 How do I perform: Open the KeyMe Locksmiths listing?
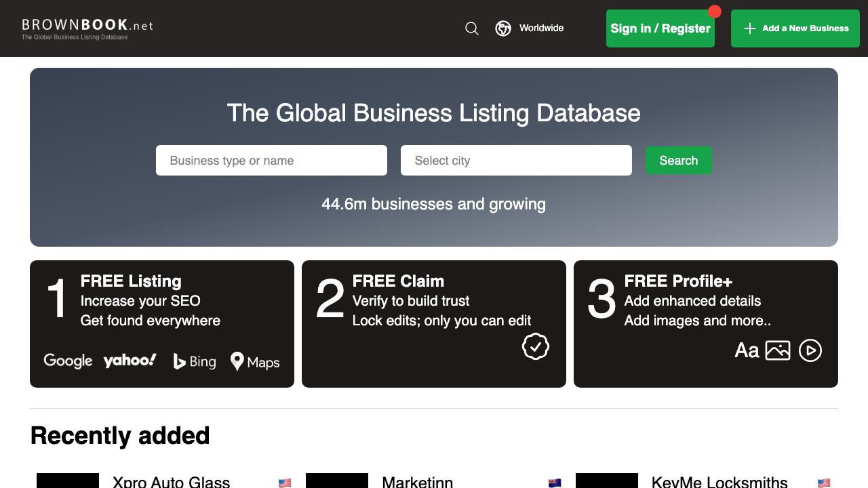click(x=719, y=481)
